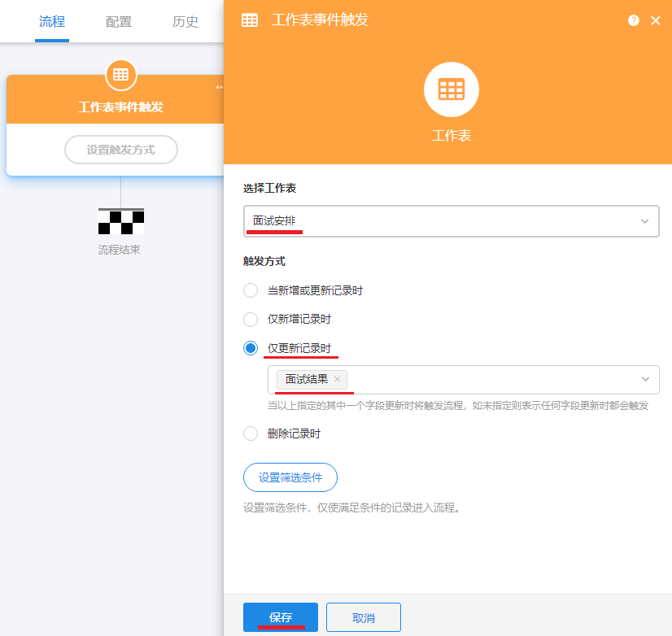Select 当新增或更新记录时 radio option

point(251,290)
